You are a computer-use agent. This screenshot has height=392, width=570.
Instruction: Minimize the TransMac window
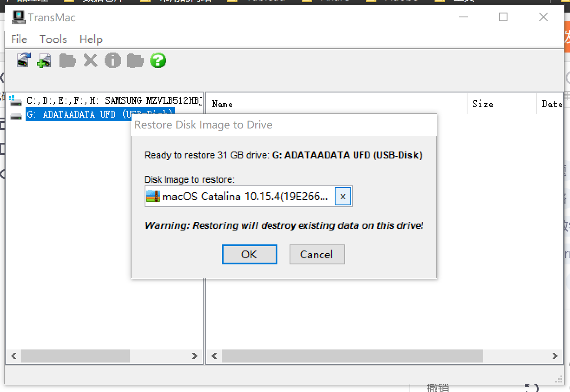point(463,17)
